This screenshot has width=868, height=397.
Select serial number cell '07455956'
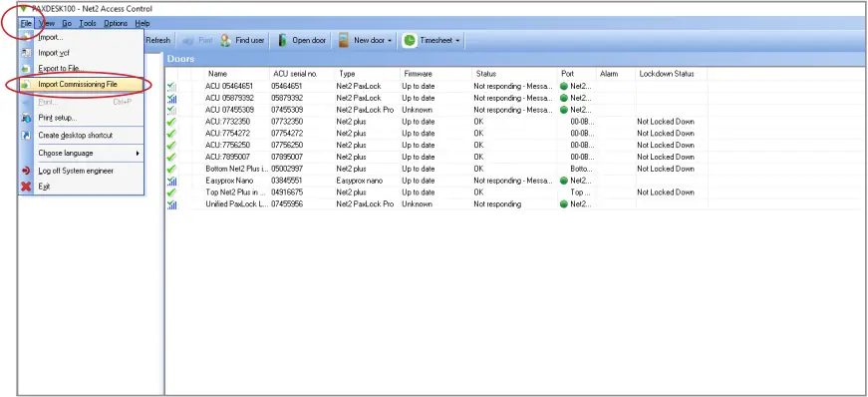287,204
